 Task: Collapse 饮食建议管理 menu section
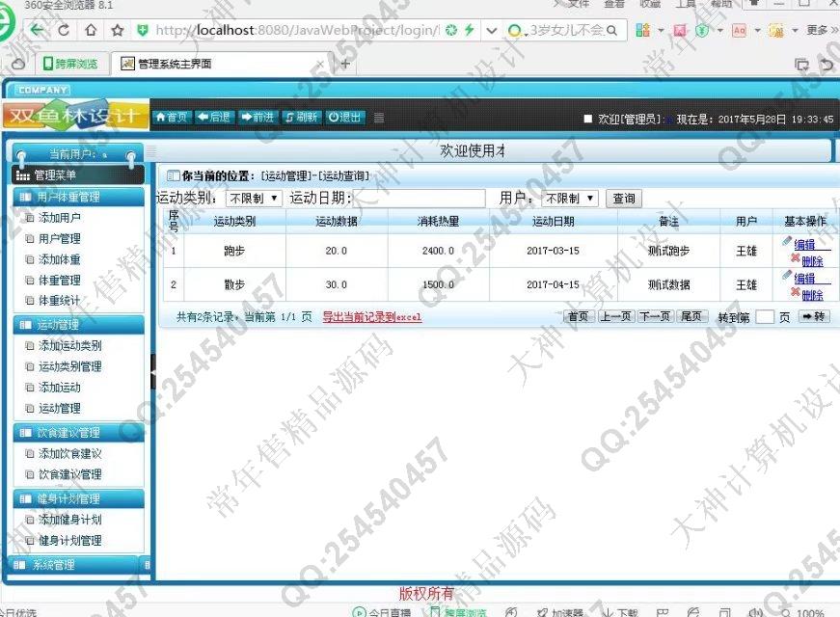click(x=78, y=433)
